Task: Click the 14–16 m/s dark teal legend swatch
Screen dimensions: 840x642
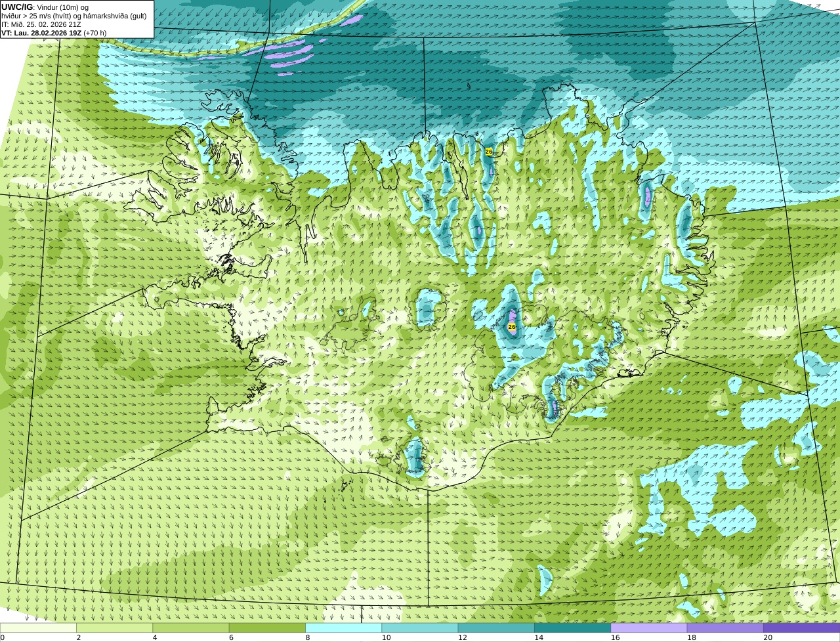Action: (x=573, y=628)
